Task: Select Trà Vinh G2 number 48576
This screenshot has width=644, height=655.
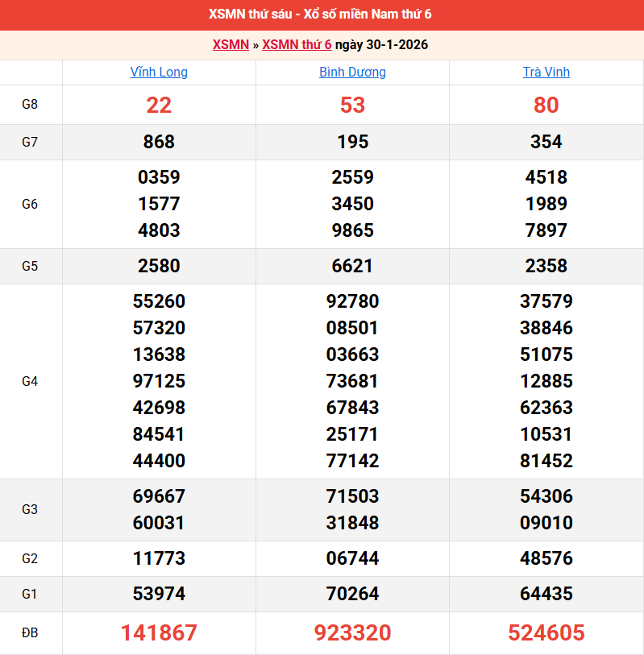Action: pos(546,558)
